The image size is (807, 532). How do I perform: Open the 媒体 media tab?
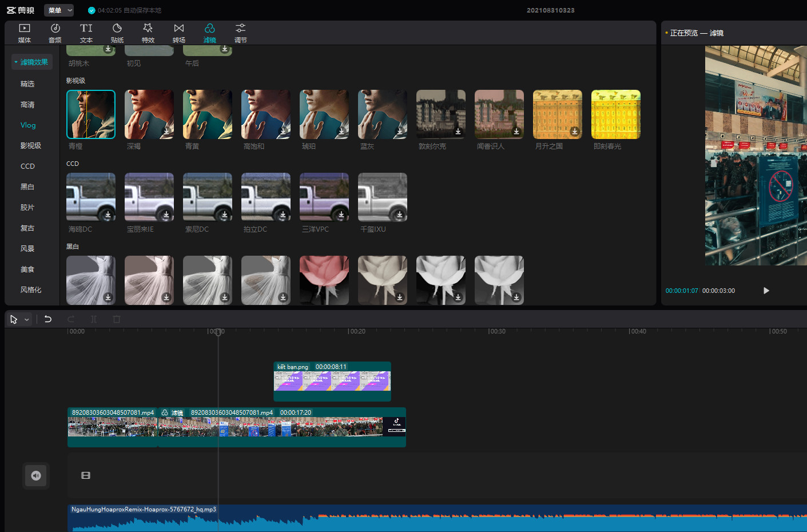click(25, 33)
